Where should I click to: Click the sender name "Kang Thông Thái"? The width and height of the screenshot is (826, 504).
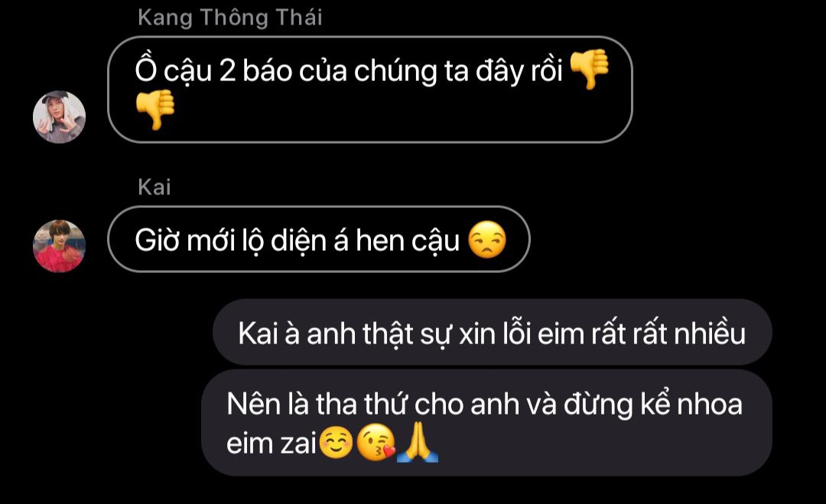click(229, 18)
